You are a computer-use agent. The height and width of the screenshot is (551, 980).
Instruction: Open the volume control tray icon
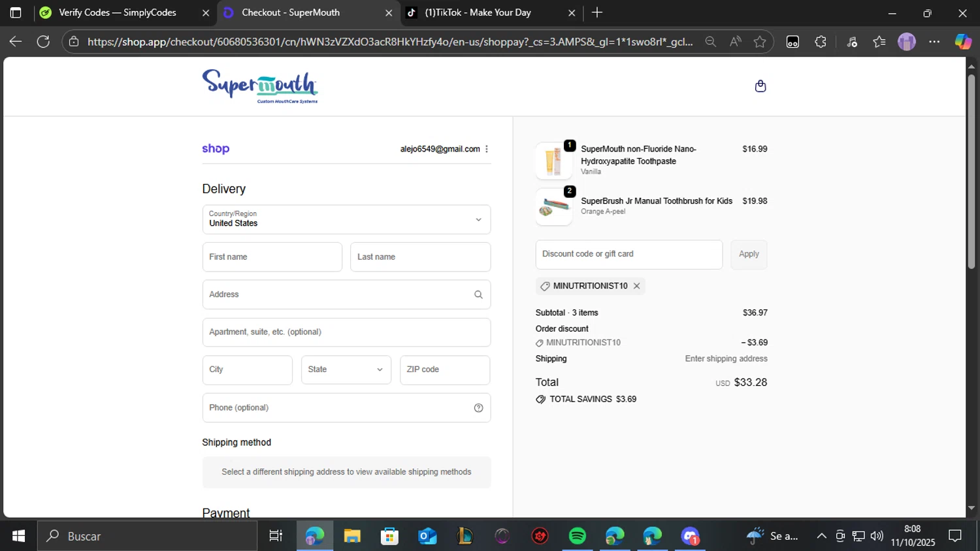tap(877, 536)
